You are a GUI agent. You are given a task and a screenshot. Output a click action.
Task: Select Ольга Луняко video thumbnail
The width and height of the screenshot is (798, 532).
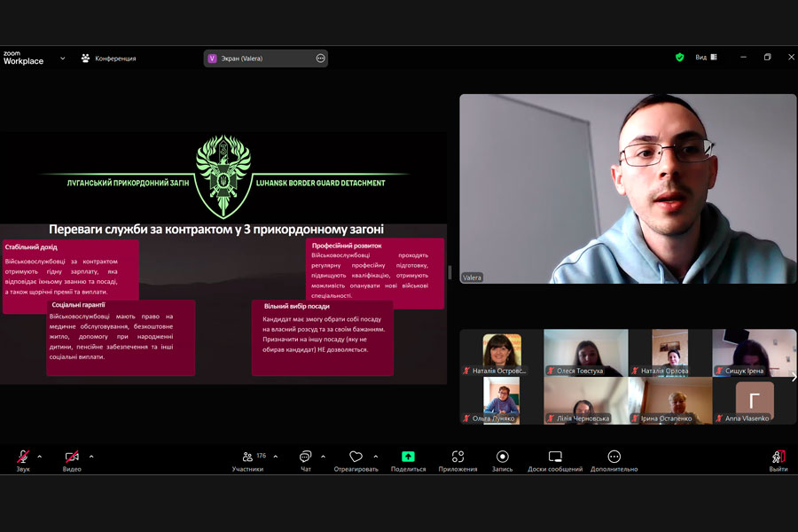click(x=501, y=401)
